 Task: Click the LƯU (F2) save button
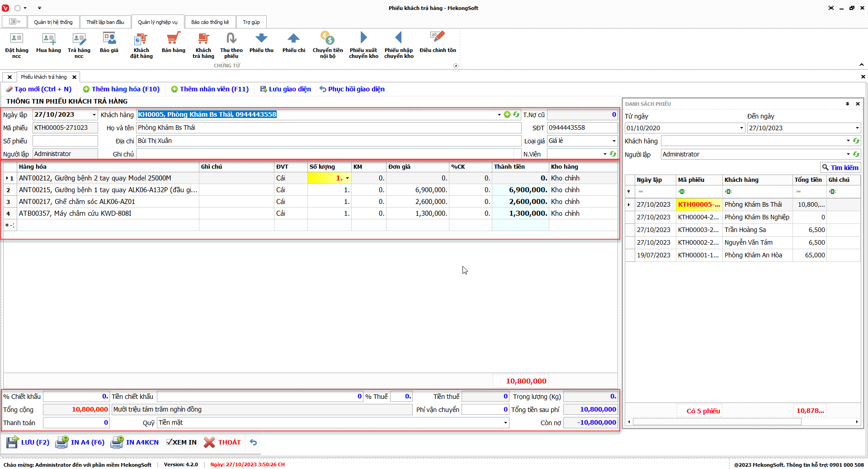[x=28, y=442]
